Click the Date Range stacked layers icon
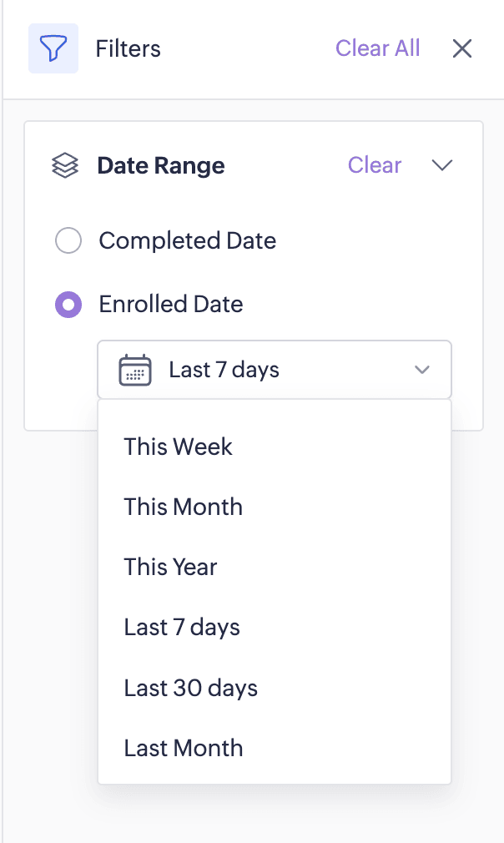 pyautogui.click(x=65, y=165)
